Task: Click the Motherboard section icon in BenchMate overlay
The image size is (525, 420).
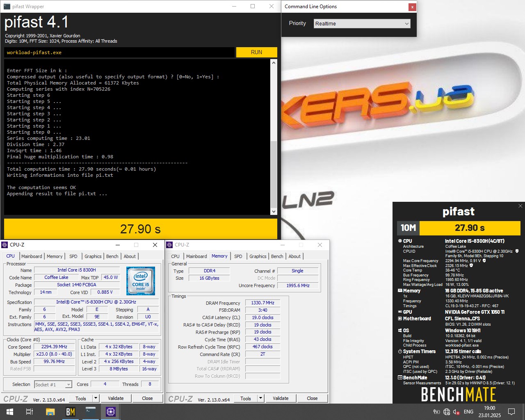Action: click(x=400, y=319)
